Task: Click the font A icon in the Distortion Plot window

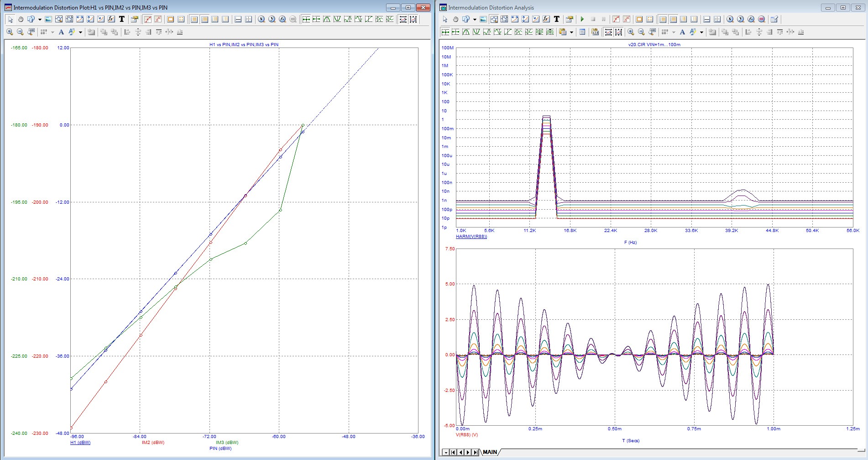Action: pos(61,32)
